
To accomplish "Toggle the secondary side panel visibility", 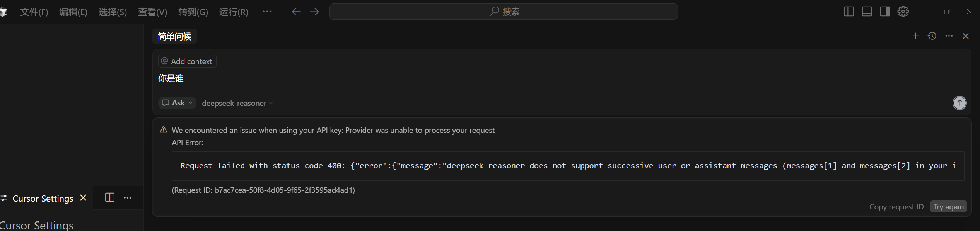I will click(884, 11).
